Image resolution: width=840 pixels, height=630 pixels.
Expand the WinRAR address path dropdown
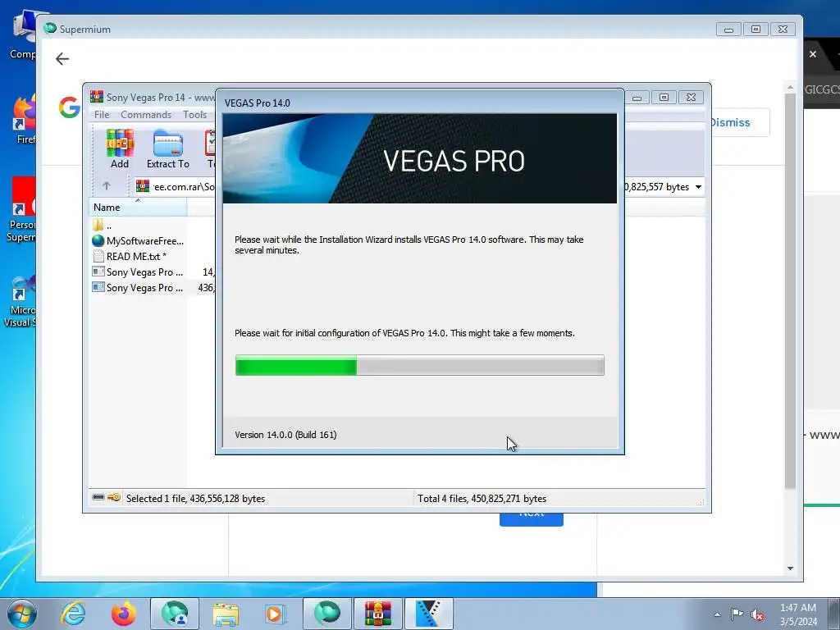click(699, 187)
